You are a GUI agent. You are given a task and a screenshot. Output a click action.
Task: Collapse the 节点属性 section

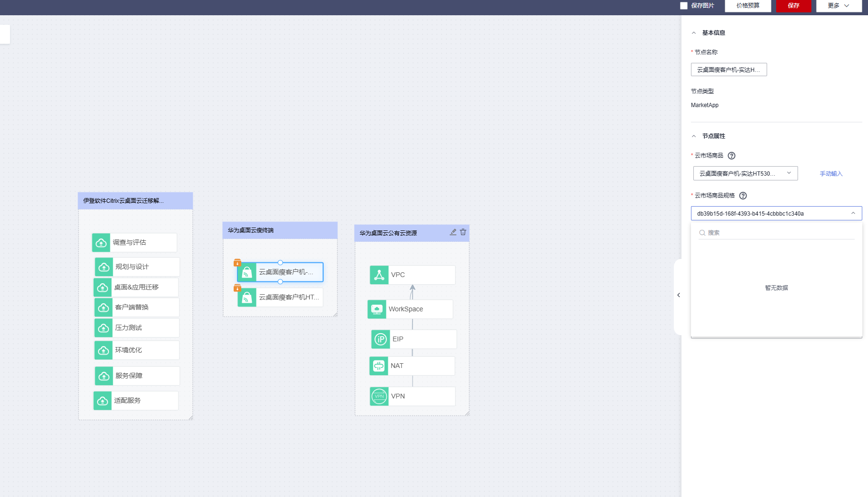click(694, 136)
